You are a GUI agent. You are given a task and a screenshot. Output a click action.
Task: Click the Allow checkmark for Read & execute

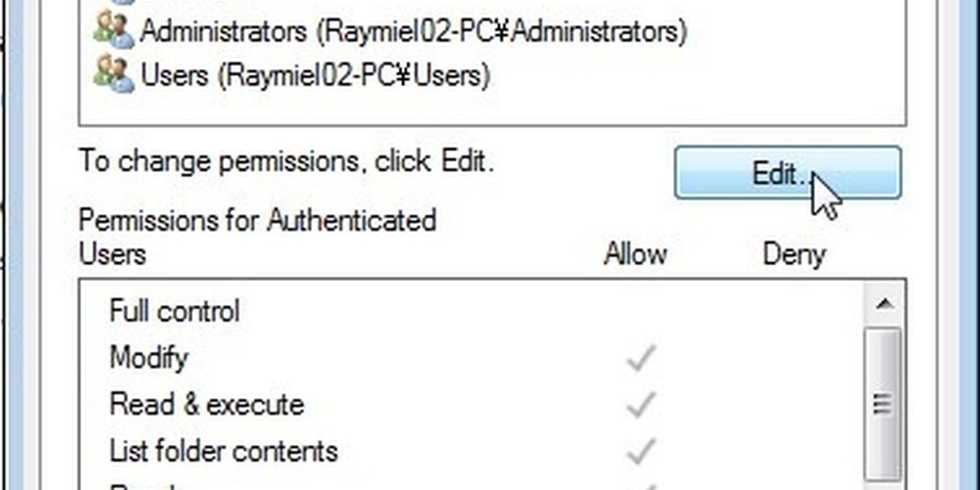(x=640, y=404)
